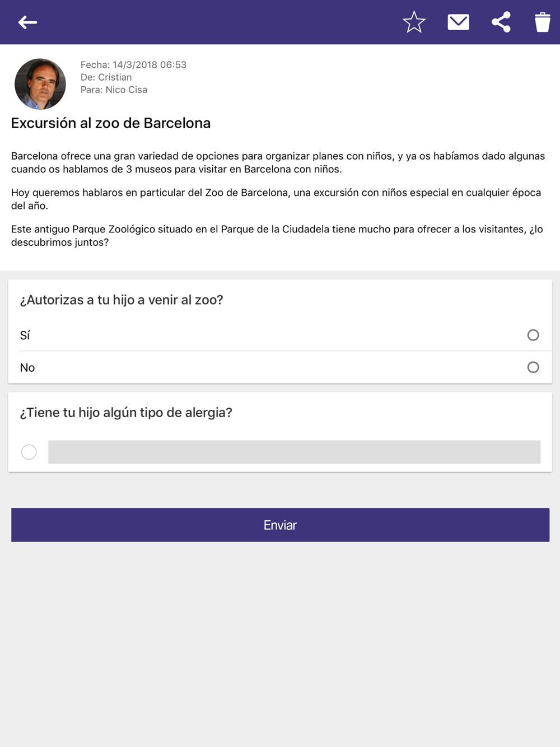Tap the paragraph about Parque de la Ciudadela

point(277,236)
